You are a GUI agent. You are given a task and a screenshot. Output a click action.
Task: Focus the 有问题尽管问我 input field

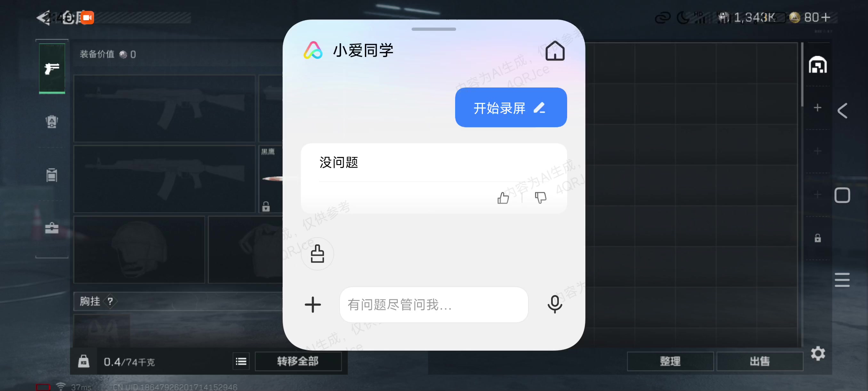(434, 305)
